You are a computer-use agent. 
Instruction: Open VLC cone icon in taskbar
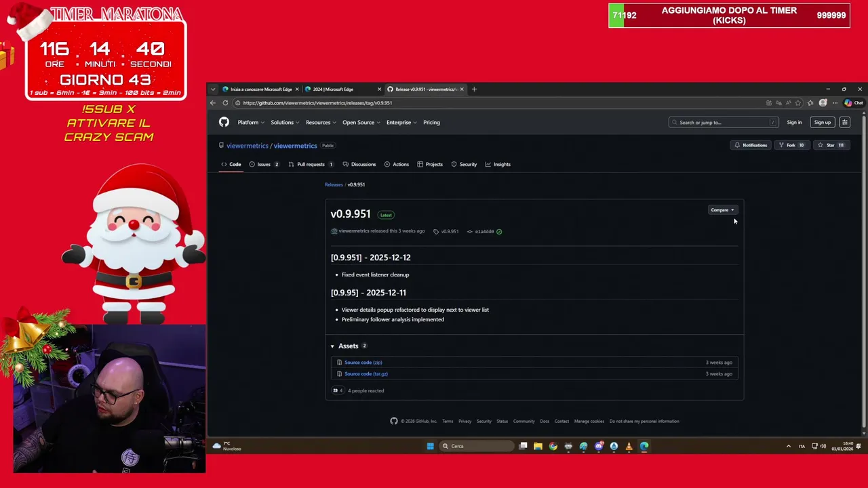click(x=629, y=446)
